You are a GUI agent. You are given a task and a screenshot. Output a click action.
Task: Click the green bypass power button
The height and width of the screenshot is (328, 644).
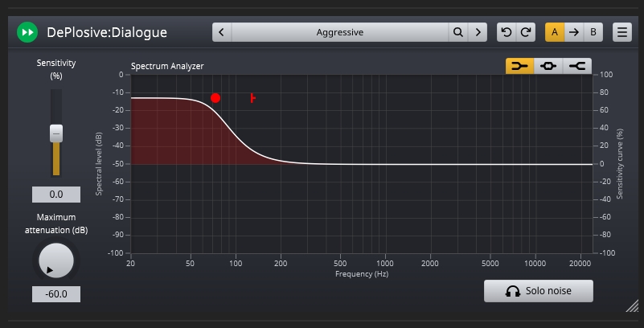coord(27,32)
